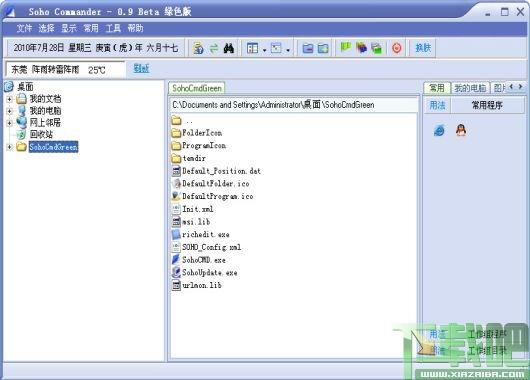Click the green flag toolbar icon
This screenshot has height=380, width=530.
(345, 48)
